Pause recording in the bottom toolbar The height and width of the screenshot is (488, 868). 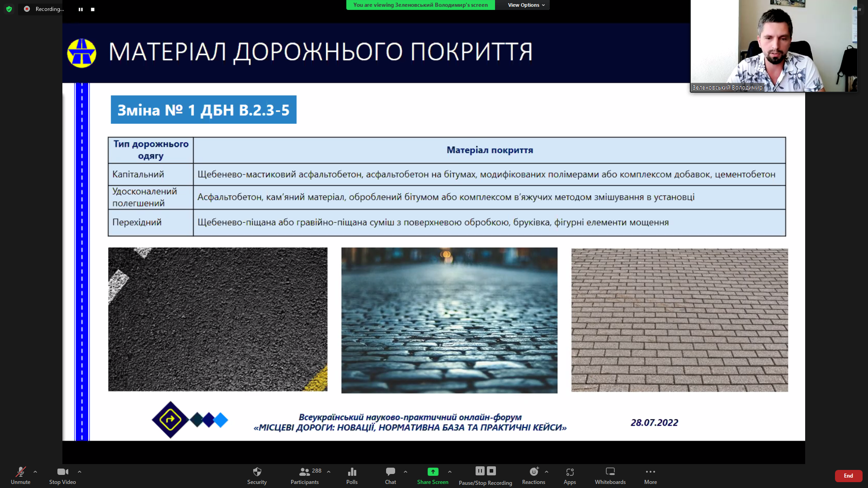[480, 471]
